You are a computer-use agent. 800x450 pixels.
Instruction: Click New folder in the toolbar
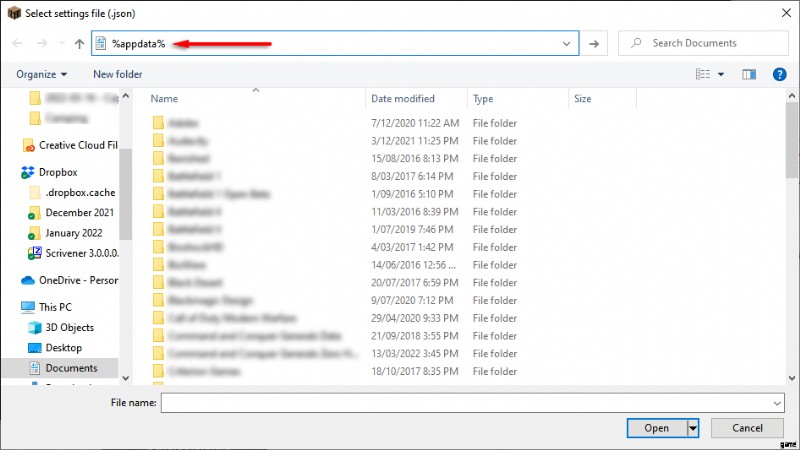[117, 74]
